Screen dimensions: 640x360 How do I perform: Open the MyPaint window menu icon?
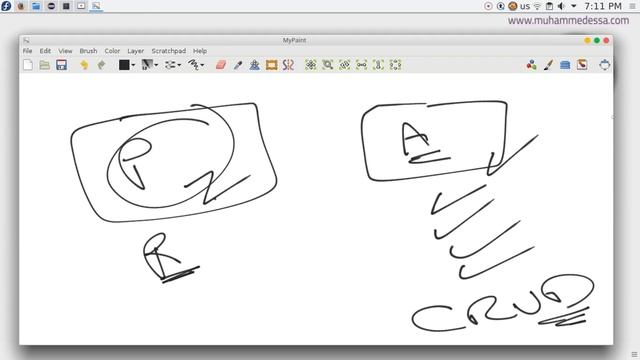point(26,40)
